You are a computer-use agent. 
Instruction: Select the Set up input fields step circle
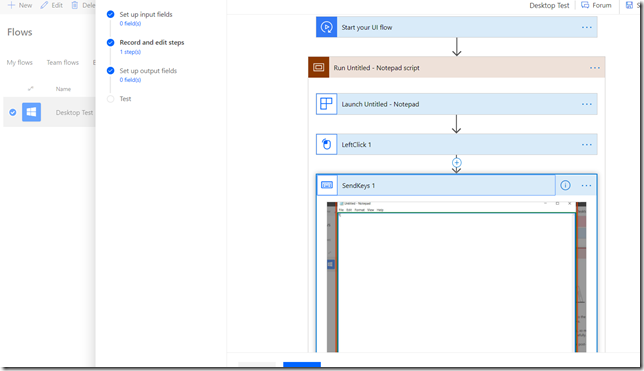110,14
